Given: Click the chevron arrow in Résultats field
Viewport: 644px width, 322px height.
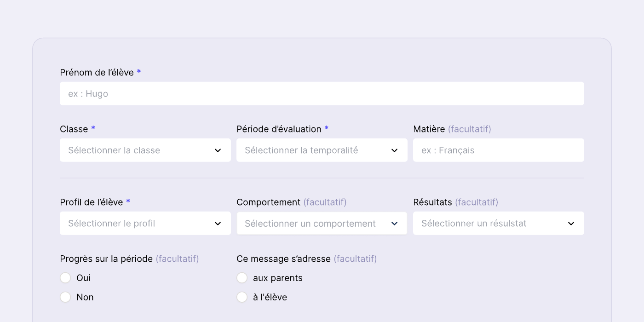Looking at the screenshot, I should click(x=571, y=224).
